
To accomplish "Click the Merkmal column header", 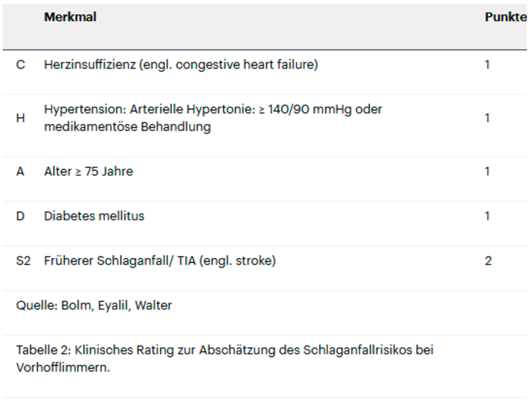I will click(x=70, y=17).
